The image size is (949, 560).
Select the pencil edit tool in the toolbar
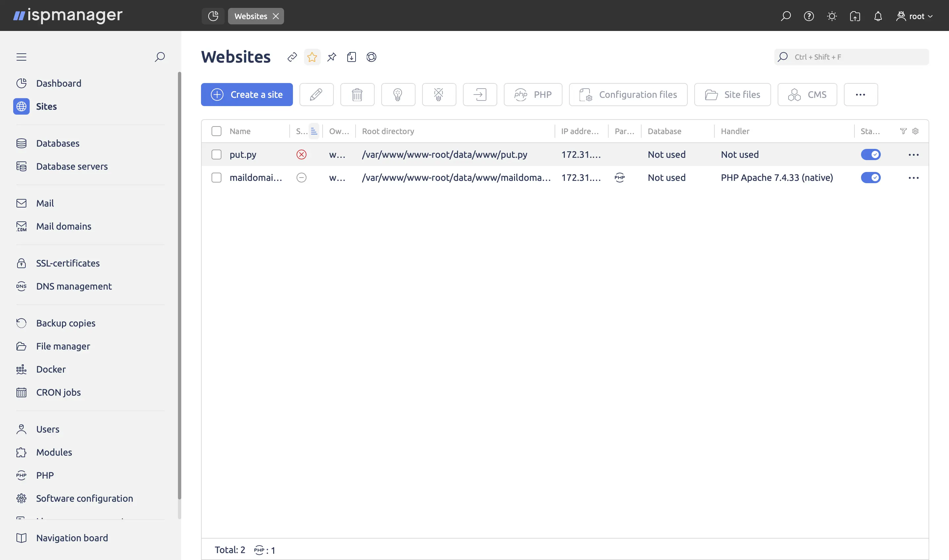pos(316,94)
